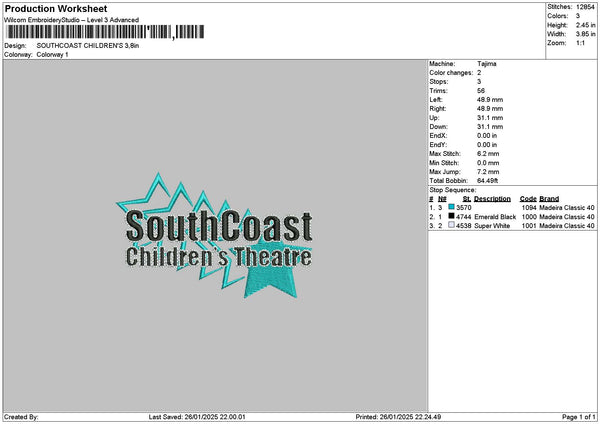
Task: Click the 'Code' column header
Action: click(x=528, y=199)
